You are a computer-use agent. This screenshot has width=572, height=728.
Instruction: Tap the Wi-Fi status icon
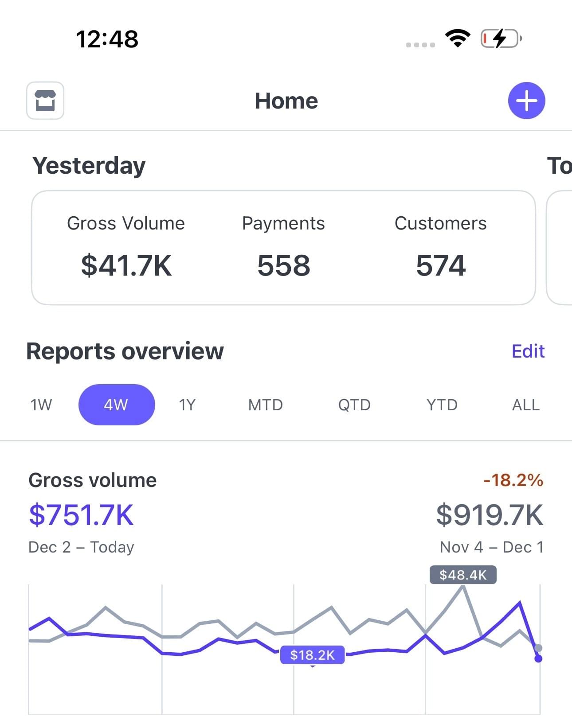pos(458,39)
